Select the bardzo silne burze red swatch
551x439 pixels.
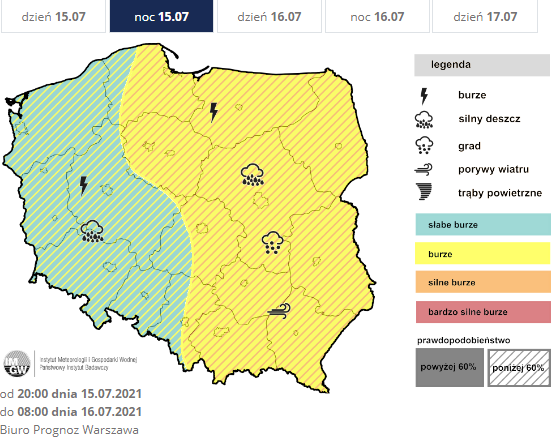pos(483,312)
